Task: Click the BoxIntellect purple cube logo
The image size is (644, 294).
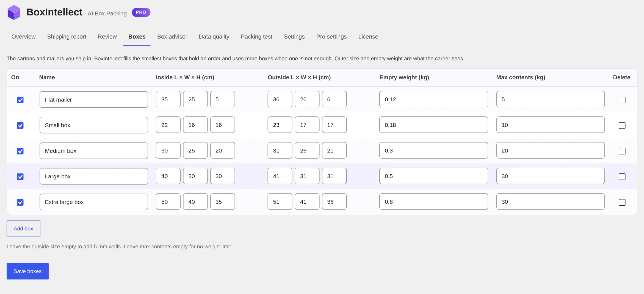Action: (14, 12)
